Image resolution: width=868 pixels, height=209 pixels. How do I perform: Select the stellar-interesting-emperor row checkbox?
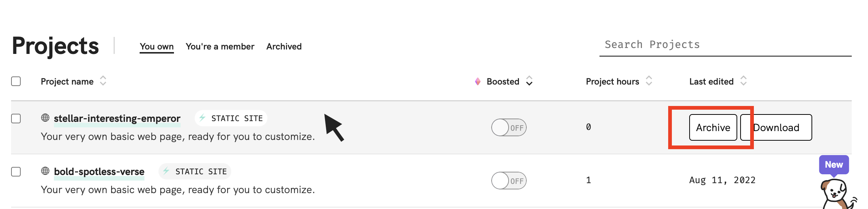coord(16,119)
